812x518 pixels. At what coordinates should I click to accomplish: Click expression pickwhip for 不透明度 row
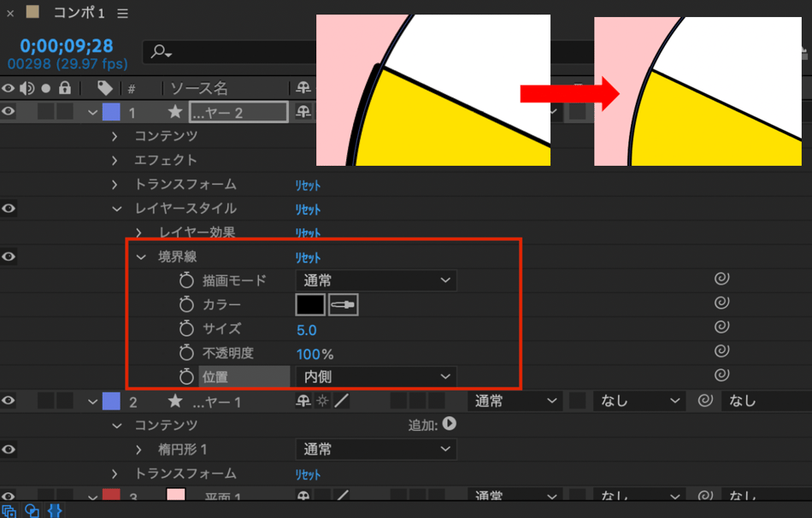722,350
